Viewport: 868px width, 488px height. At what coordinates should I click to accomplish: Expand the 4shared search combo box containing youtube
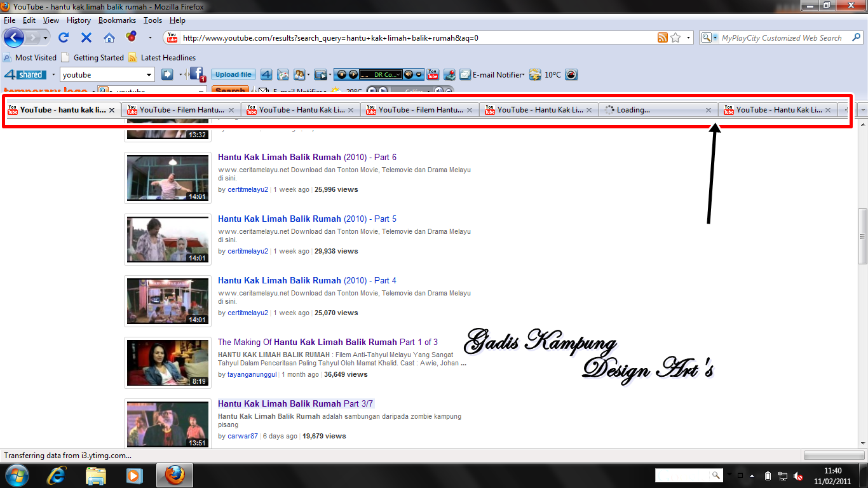149,75
